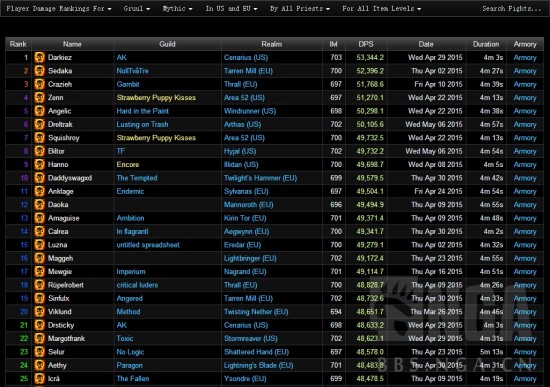
Task: Click the priest icon beside Selur
Action: [39, 352]
